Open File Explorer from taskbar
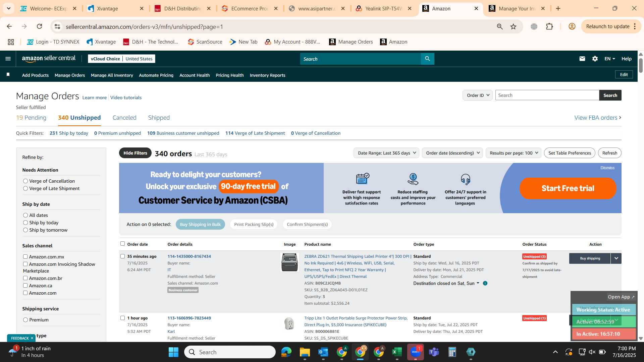644x362 pixels. point(305,352)
